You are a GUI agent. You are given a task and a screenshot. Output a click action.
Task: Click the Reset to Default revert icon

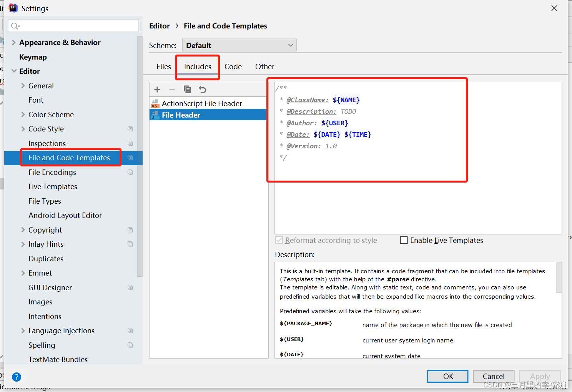[x=203, y=90]
